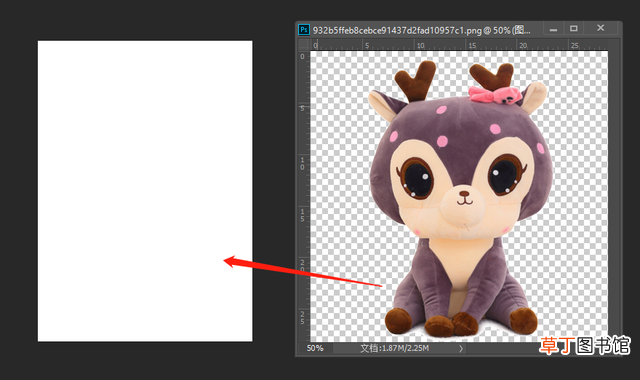
Task: Click the blank white canvas document
Action: tap(145, 191)
